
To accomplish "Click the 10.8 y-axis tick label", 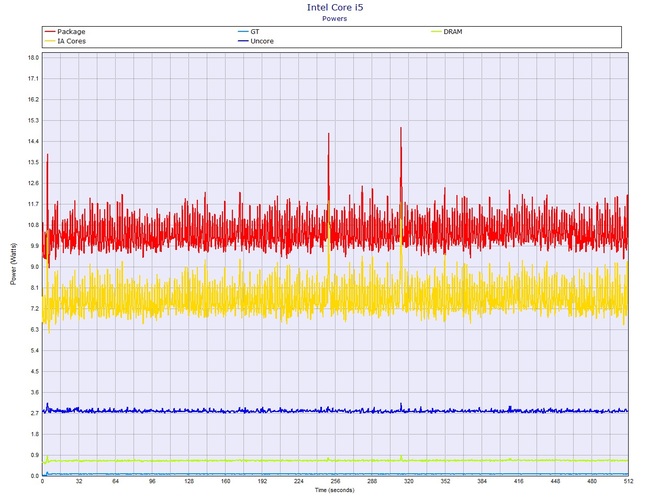I will (x=33, y=225).
